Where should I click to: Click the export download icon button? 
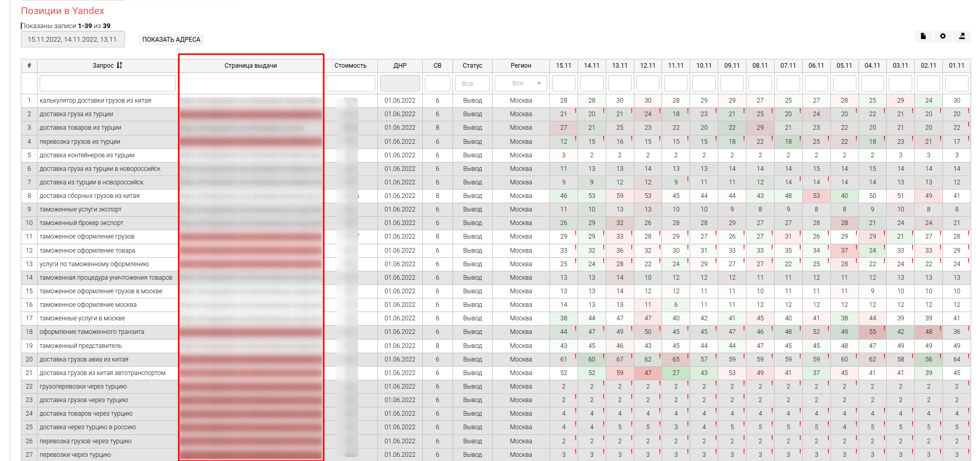[962, 36]
